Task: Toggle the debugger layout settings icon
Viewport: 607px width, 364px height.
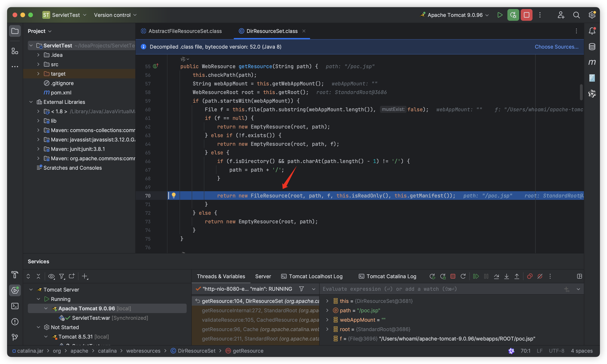Action: tap(579, 276)
